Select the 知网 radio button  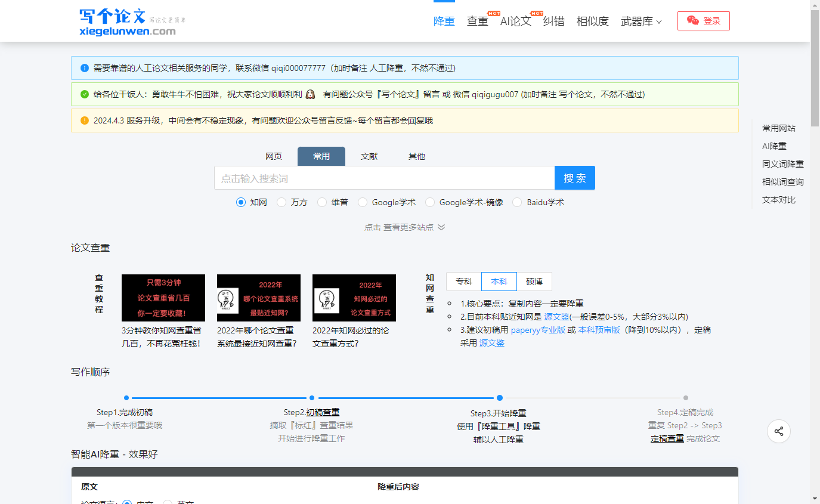coord(241,202)
